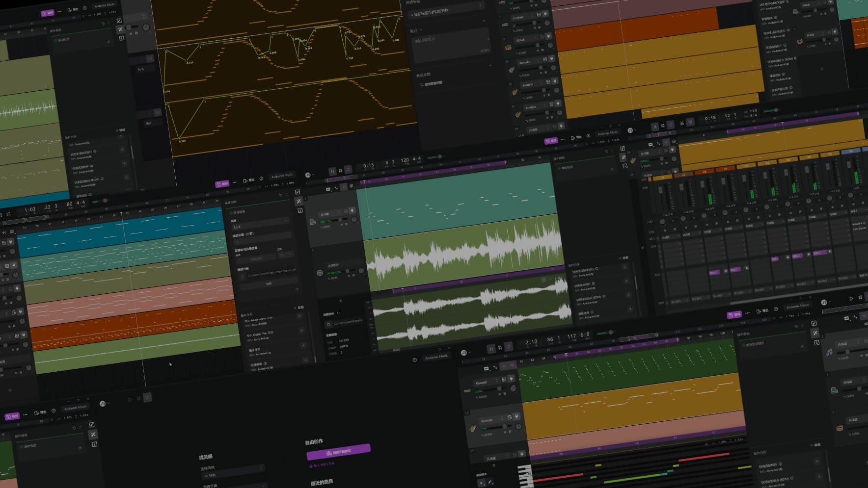The height and width of the screenshot is (488, 868).
Task: Click the 1:03 time display
Action: point(30,209)
